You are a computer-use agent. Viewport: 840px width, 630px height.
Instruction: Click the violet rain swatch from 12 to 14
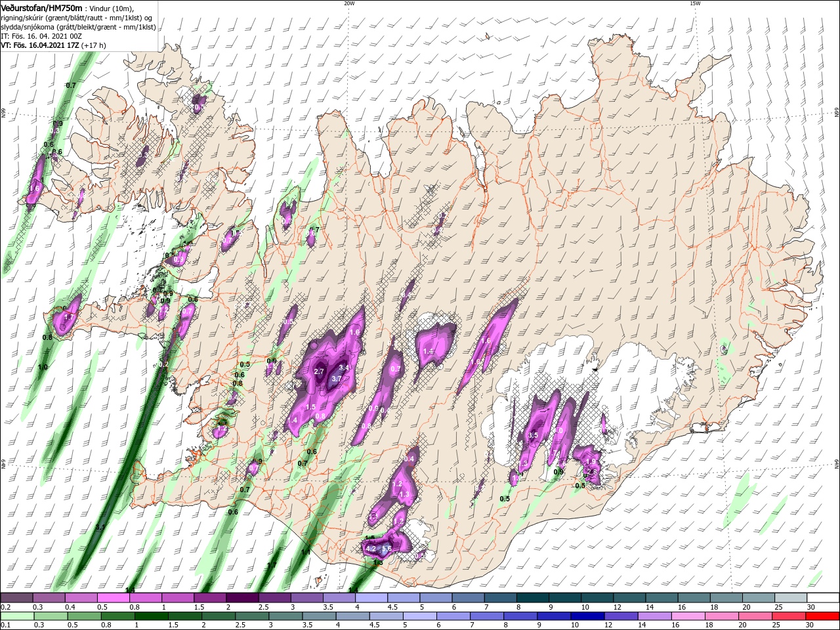[621, 616]
